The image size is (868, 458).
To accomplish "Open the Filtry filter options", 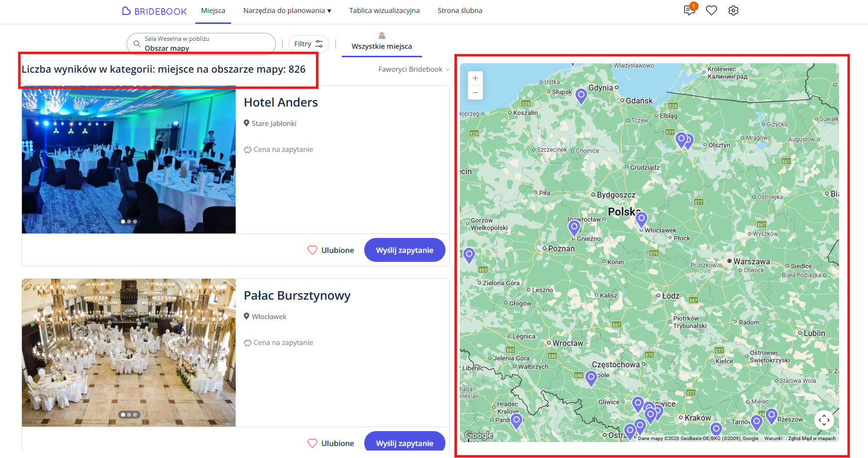I will point(308,44).
